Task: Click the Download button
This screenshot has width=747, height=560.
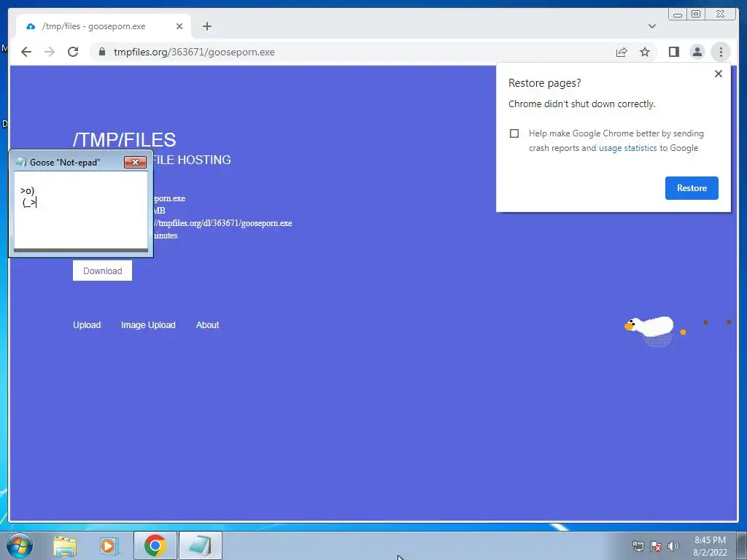Action: [x=102, y=271]
